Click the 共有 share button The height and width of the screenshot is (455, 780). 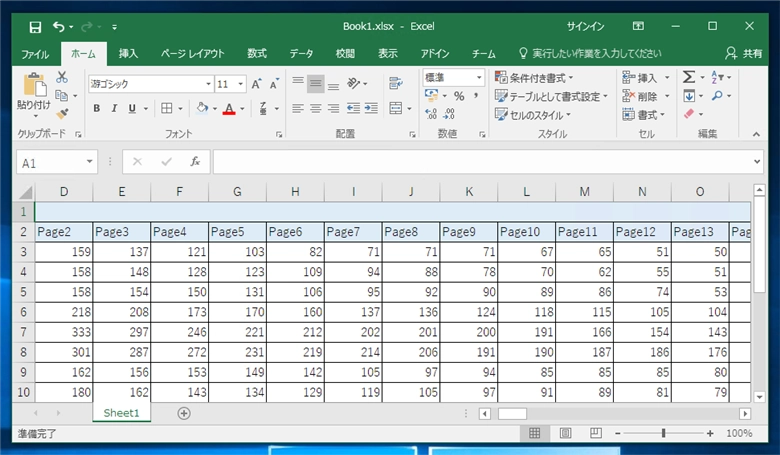pyautogui.click(x=744, y=54)
